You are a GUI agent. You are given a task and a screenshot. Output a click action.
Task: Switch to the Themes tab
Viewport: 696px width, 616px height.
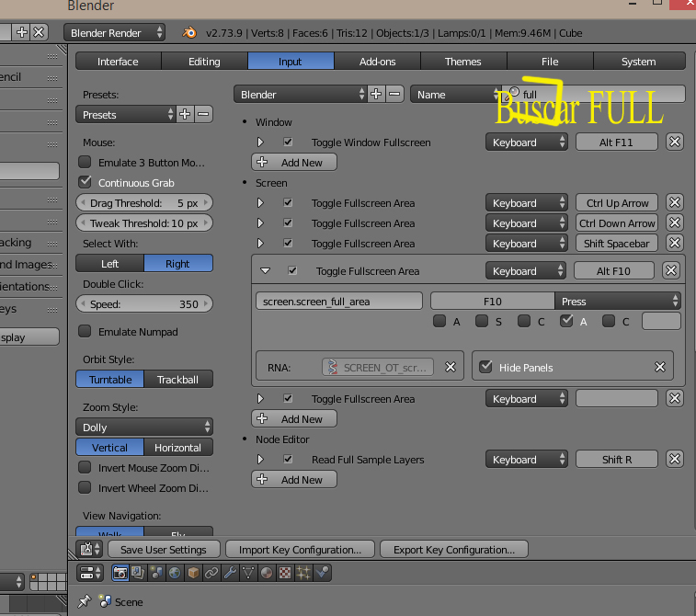462,62
